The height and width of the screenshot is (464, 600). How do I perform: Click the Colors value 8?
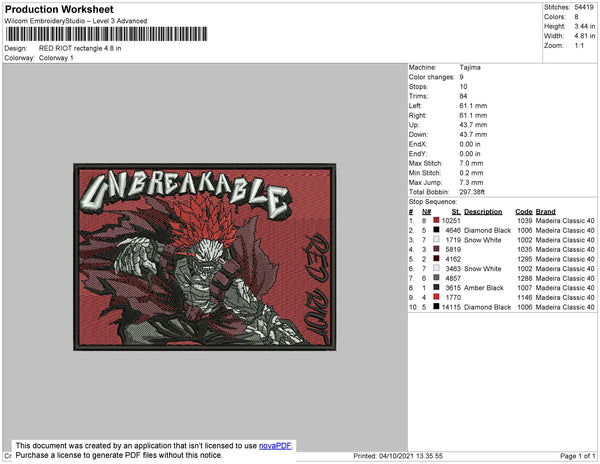[x=576, y=17]
